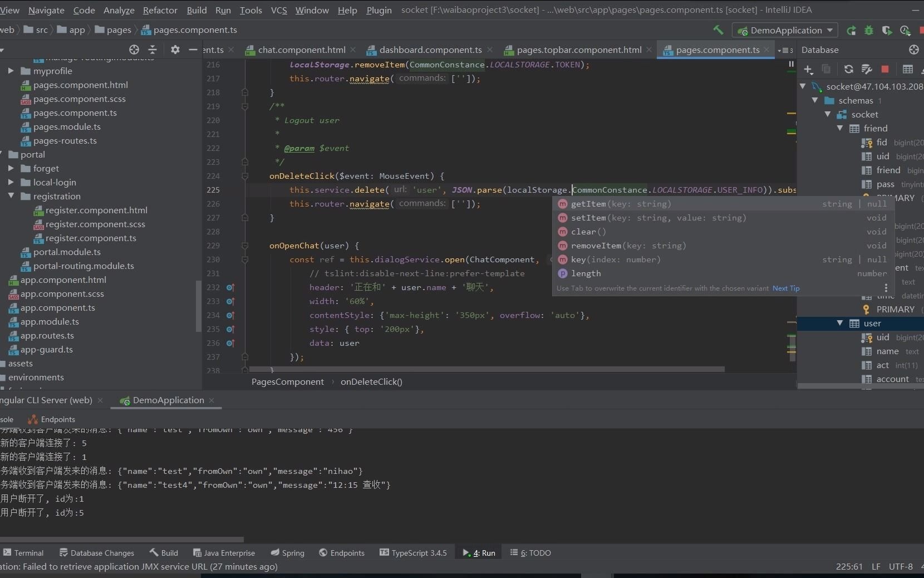924x578 pixels.
Task: Click the Run with Coverage icon
Action: pyautogui.click(x=887, y=31)
